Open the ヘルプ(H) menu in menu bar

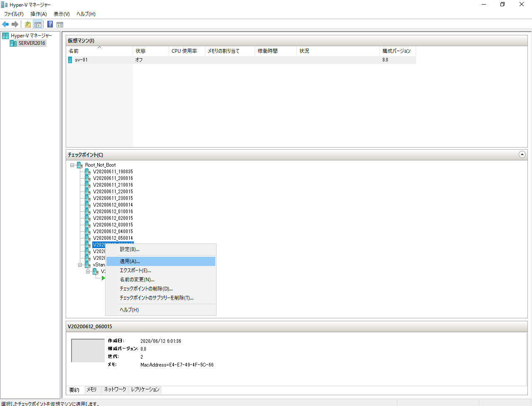[x=86, y=14]
